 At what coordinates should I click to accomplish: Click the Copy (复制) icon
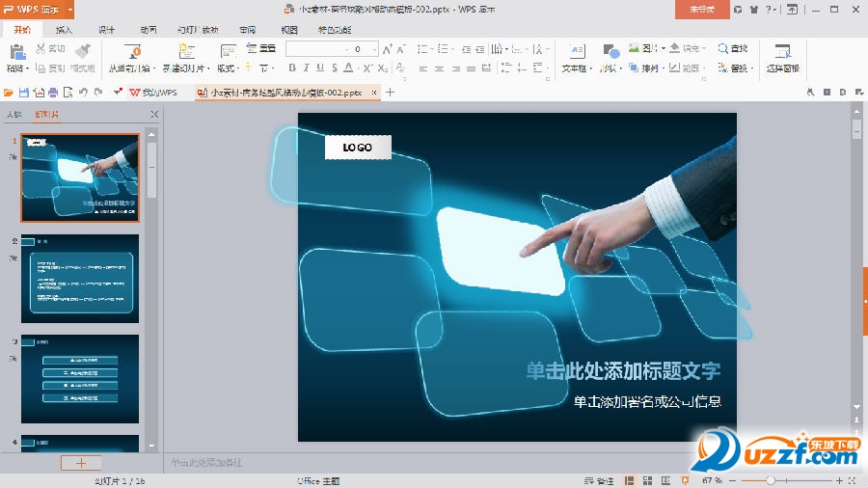pos(41,68)
